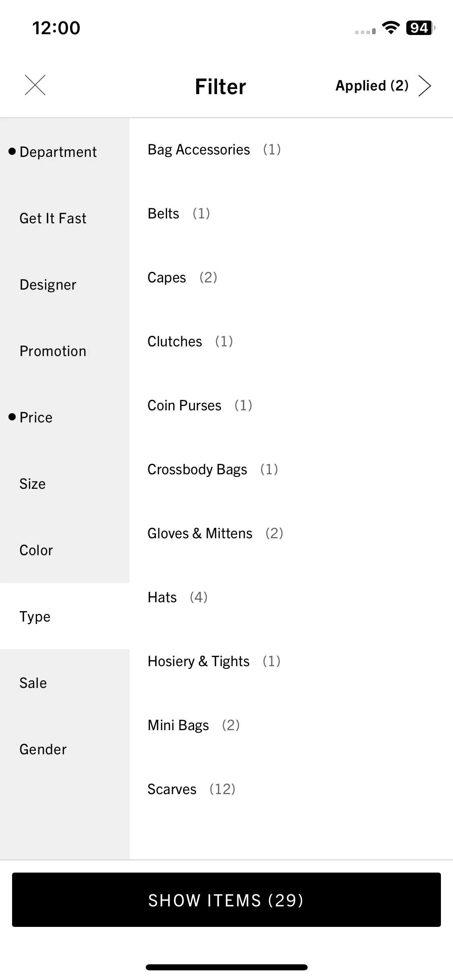Select the Belts type option

click(291, 214)
